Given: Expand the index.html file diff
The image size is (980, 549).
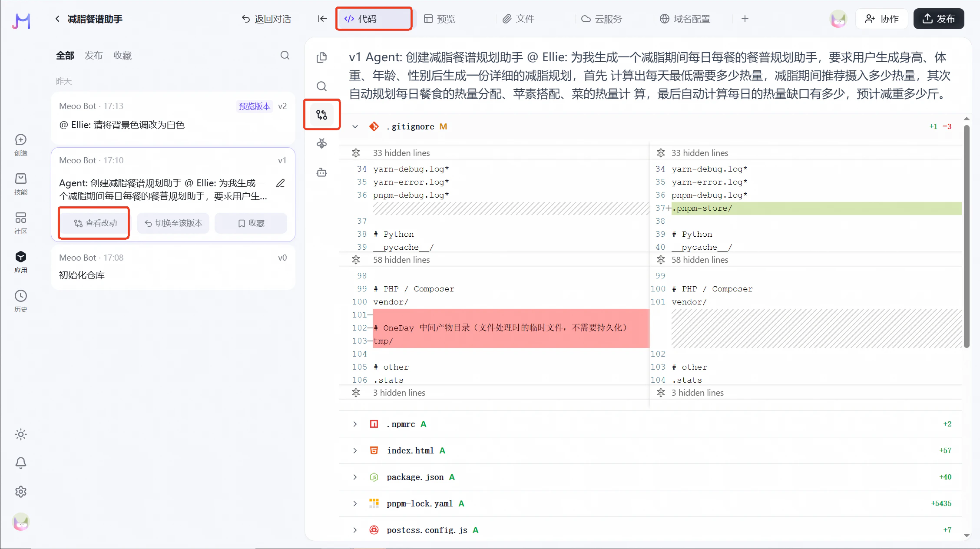Looking at the screenshot, I should tap(355, 450).
